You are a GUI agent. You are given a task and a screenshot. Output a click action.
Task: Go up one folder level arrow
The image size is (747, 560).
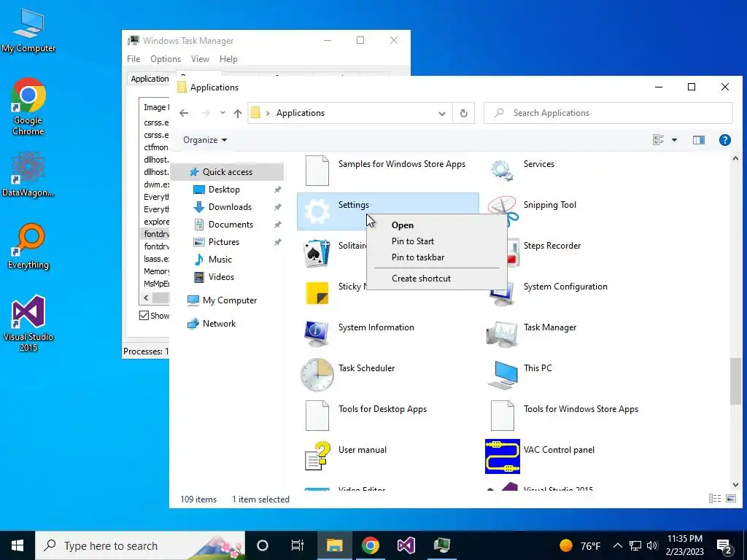pos(238,113)
